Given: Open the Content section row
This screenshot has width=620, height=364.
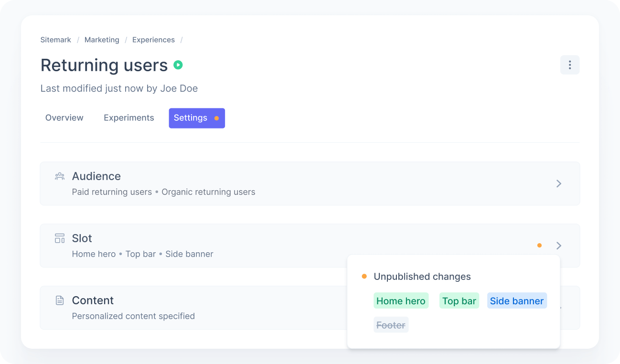Looking at the screenshot, I should pos(191,308).
